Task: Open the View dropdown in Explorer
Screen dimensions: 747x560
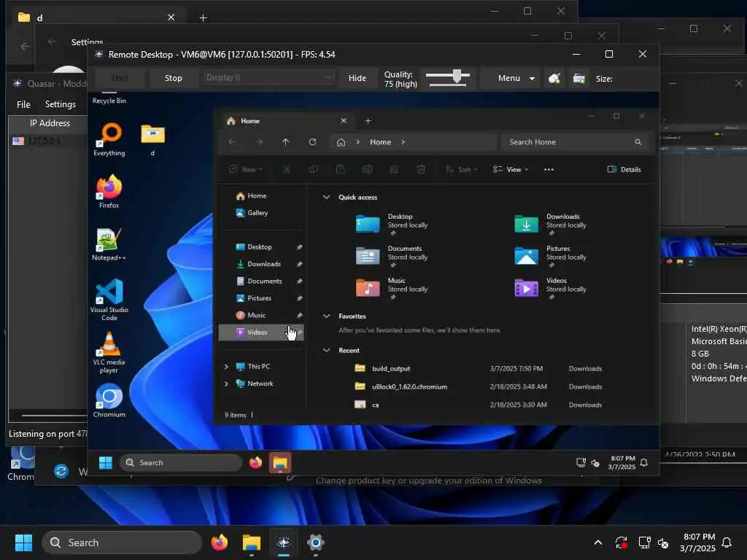Action: (511, 169)
